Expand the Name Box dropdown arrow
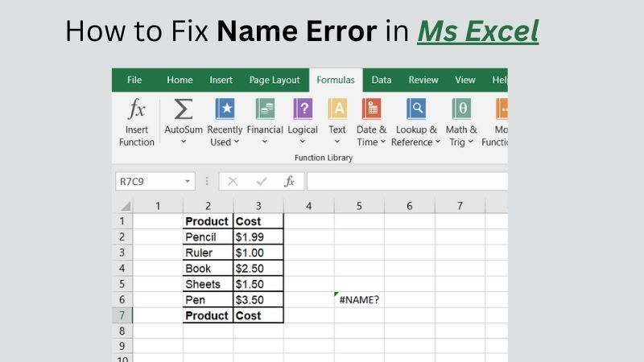 [188, 182]
